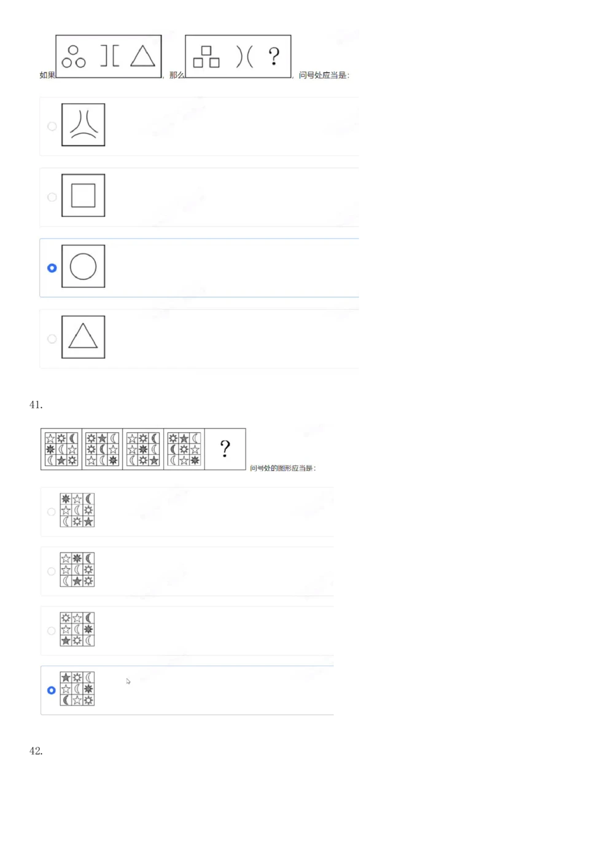The image size is (614, 868).
Task: Pick the radio button for the triangle answer
Action: click(52, 339)
